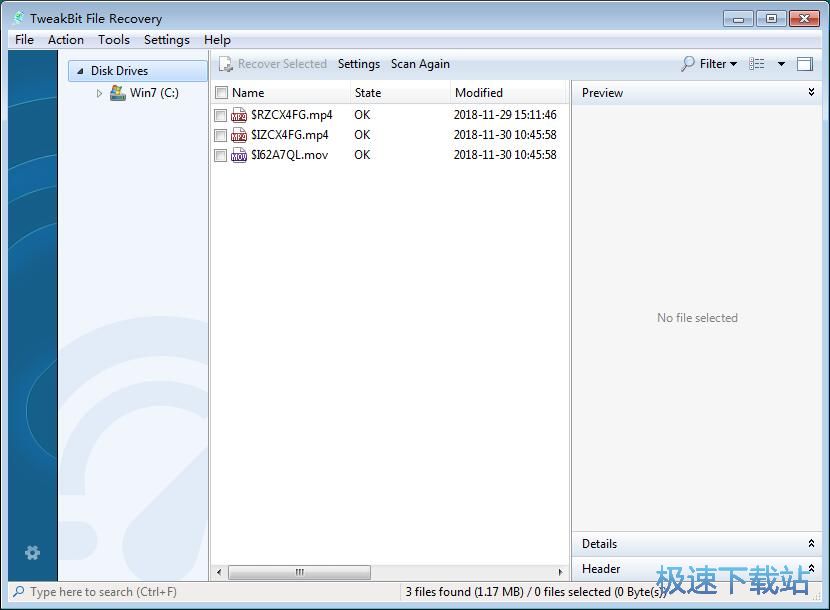Open the gear settings icon in sidebar
Viewport: 830px width, 610px height.
tap(32, 553)
